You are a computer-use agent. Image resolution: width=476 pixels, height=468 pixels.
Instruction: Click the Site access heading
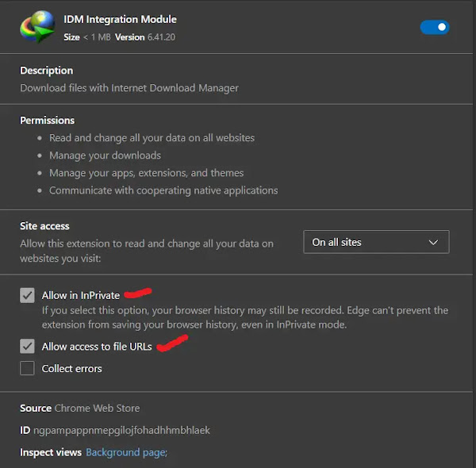[x=44, y=226]
